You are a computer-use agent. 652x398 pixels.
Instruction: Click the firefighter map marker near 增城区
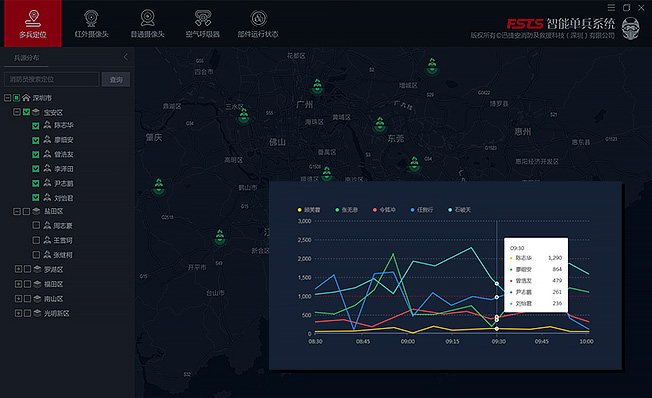(x=432, y=66)
